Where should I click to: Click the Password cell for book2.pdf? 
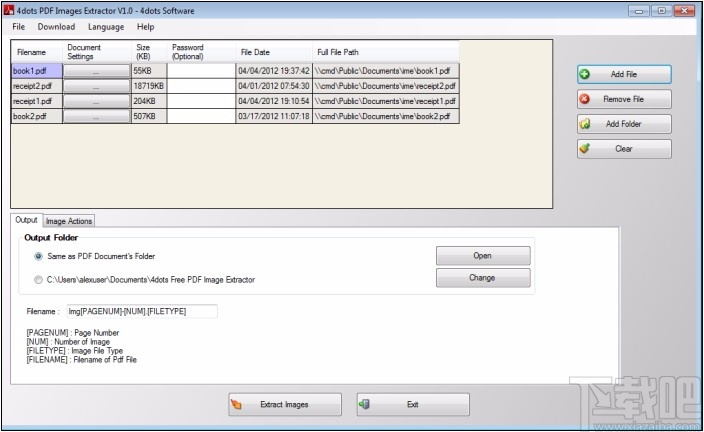201,116
